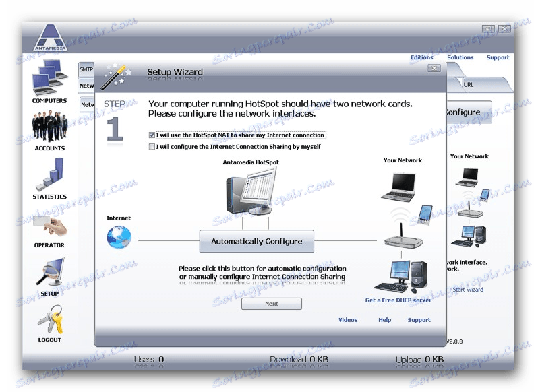
Task: Open the Editions menu link
Action: [422, 57]
